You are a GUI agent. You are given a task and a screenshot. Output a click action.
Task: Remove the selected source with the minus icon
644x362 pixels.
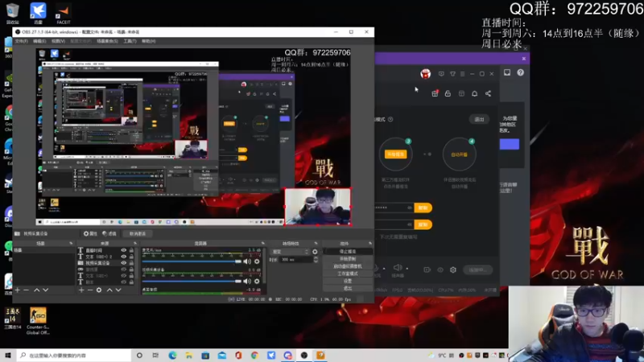click(90, 290)
